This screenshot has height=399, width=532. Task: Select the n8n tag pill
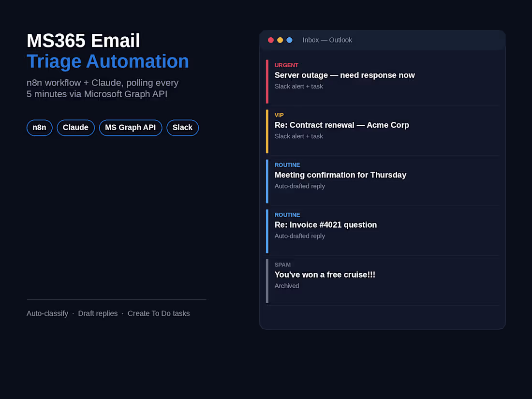click(x=39, y=128)
